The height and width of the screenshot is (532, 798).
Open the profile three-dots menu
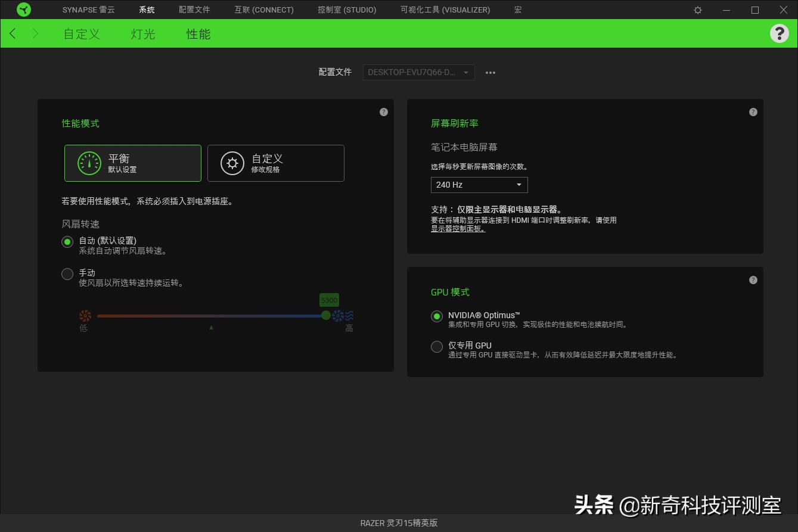(490, 73)
